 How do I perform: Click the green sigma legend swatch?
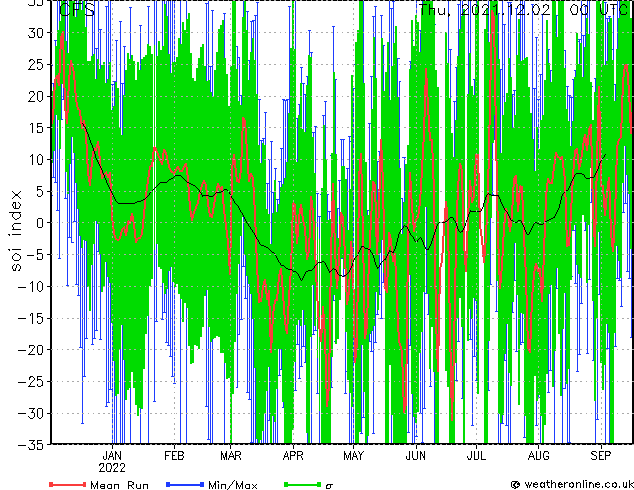tap(302, 484)
